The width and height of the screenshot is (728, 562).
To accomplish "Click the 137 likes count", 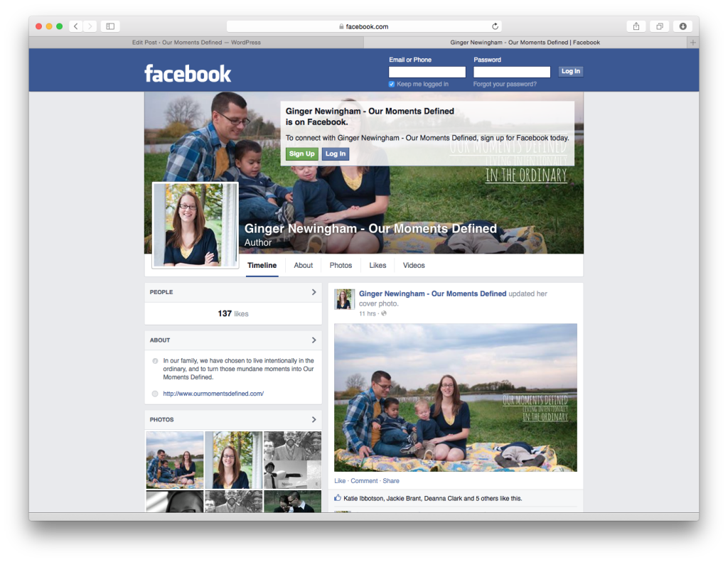I will 233,314.
